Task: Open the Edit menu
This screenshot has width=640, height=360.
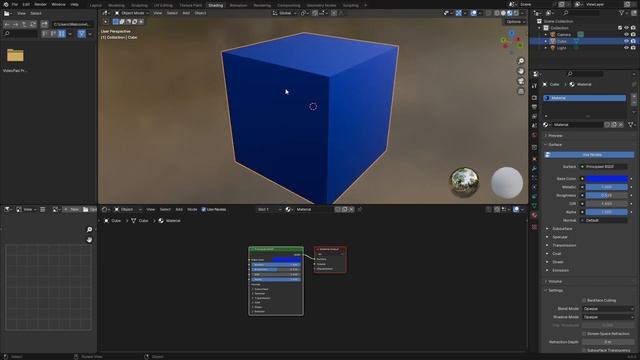Action: click(x=26, y=4)
